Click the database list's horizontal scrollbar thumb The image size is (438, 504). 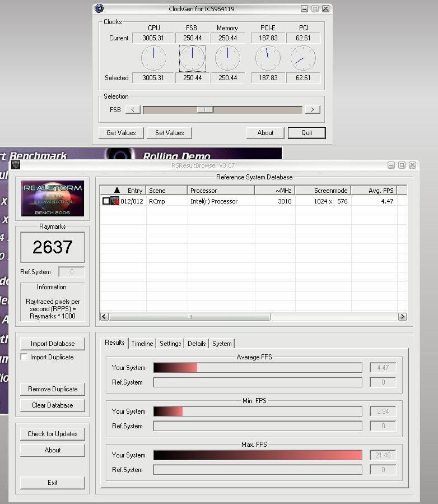pos(189,317)
